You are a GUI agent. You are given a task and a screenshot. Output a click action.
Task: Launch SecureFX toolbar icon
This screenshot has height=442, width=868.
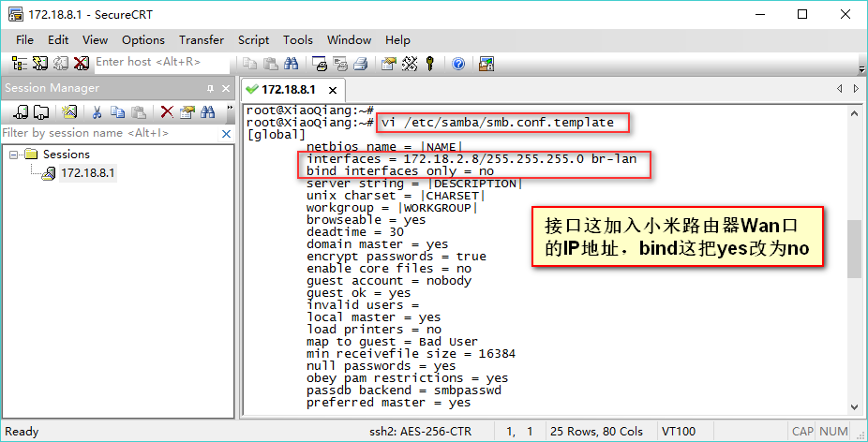click(486, 65)
